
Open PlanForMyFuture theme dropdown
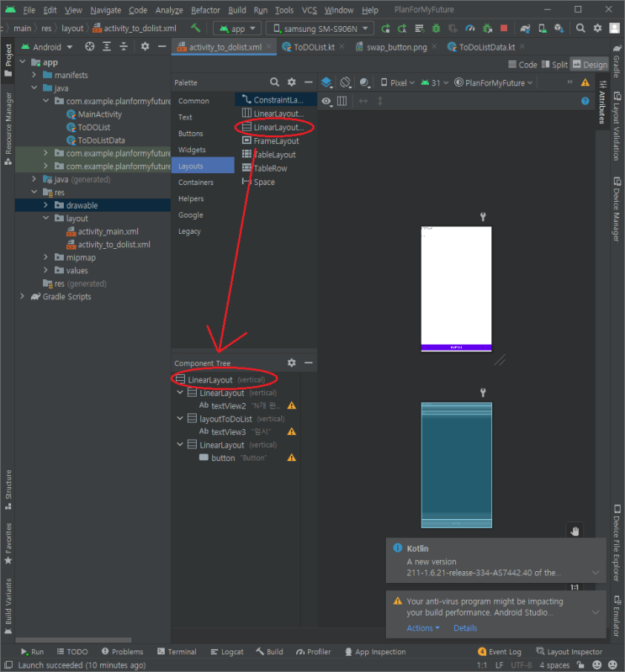coord(494,82)
